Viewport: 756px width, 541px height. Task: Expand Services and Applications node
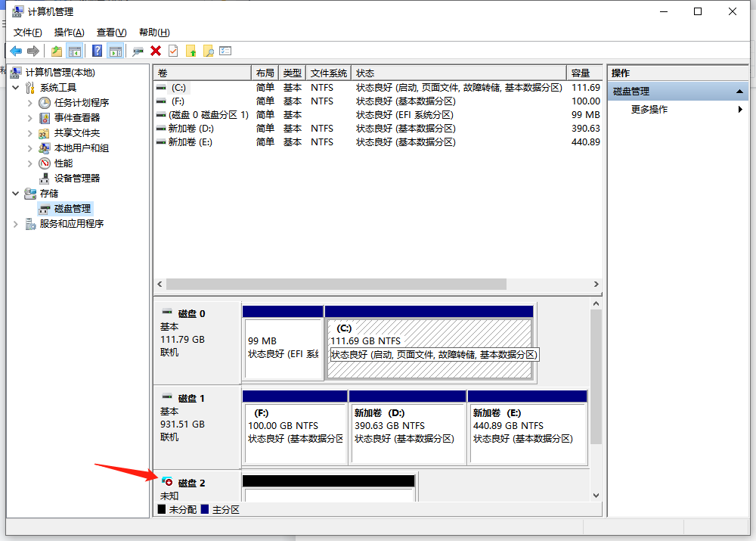(17, 223)
